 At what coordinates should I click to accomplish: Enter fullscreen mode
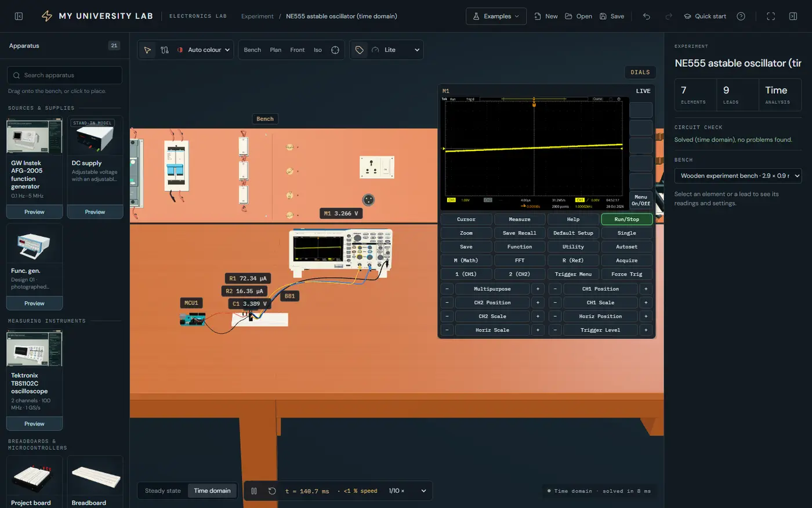pyautogui.click(x=771, y=16)
